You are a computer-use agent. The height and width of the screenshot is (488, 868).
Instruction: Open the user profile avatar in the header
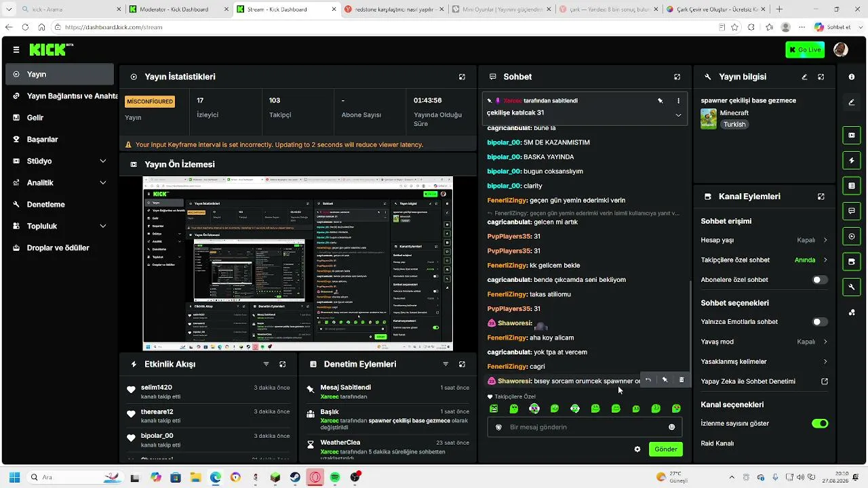coord(840,49)
